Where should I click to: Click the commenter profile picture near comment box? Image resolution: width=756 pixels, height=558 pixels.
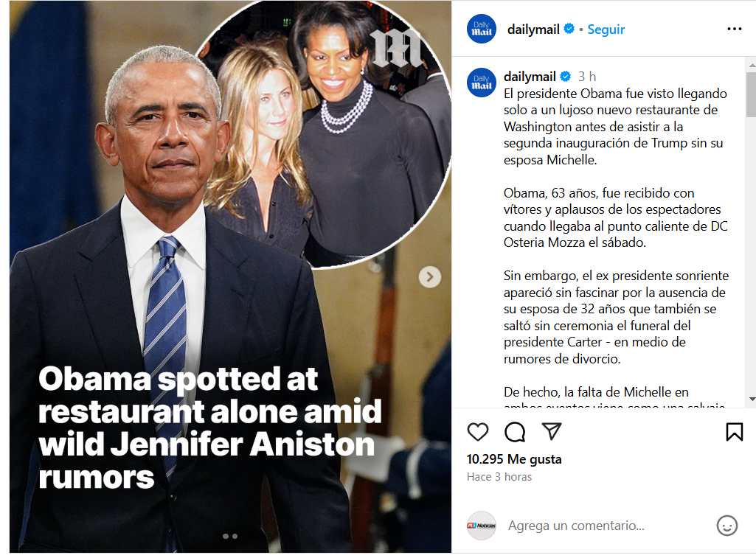(482, 526)
